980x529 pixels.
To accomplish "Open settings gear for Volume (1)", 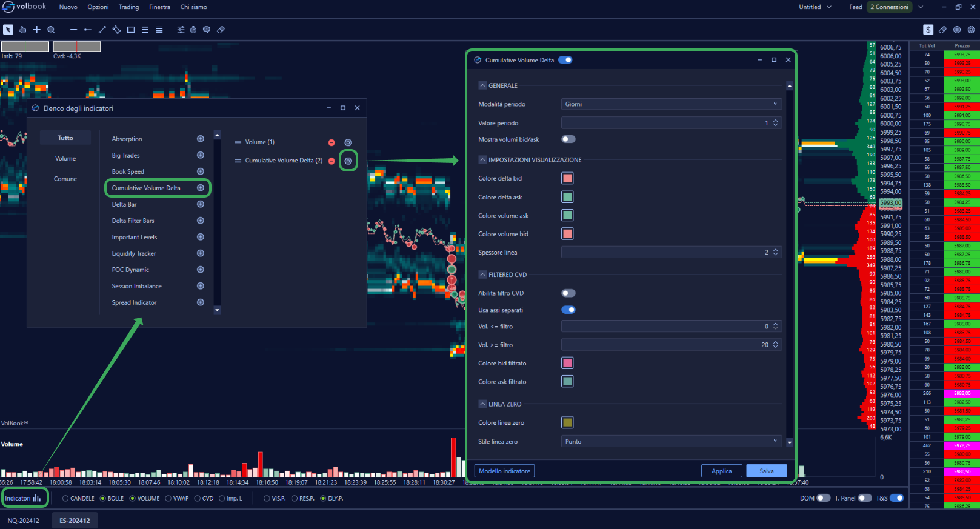I will (348, 142).
